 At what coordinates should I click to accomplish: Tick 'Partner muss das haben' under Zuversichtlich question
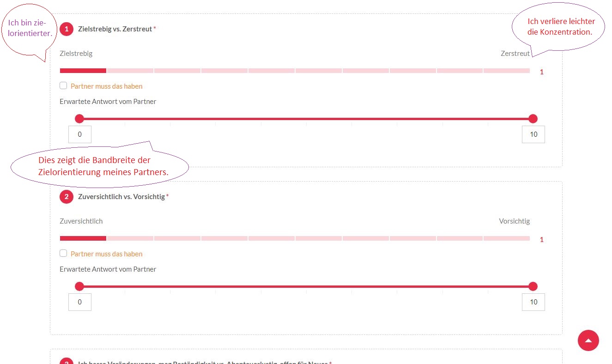(x=63, y=253)
